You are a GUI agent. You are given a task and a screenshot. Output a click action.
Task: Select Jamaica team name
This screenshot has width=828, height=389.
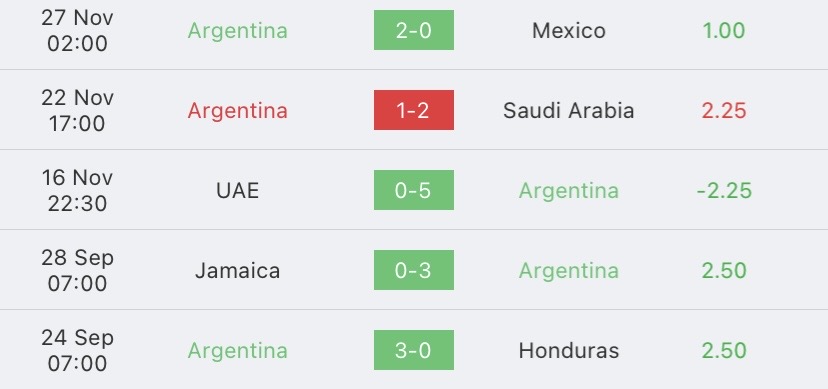click(x=238, y=271)
